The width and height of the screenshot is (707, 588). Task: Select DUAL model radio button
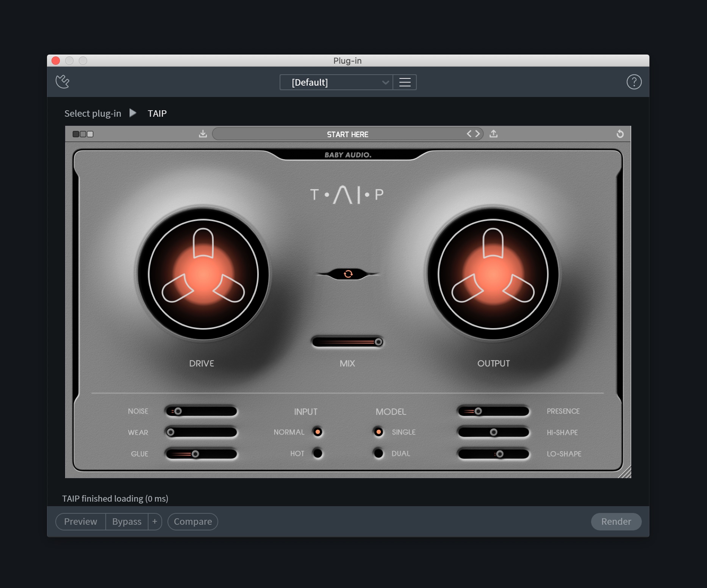point(378,453)
